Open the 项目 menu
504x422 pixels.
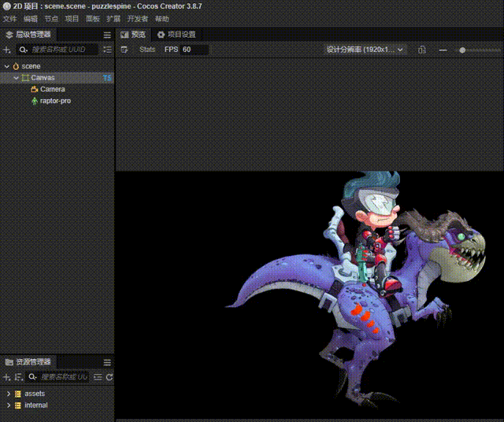pos(72,19)
